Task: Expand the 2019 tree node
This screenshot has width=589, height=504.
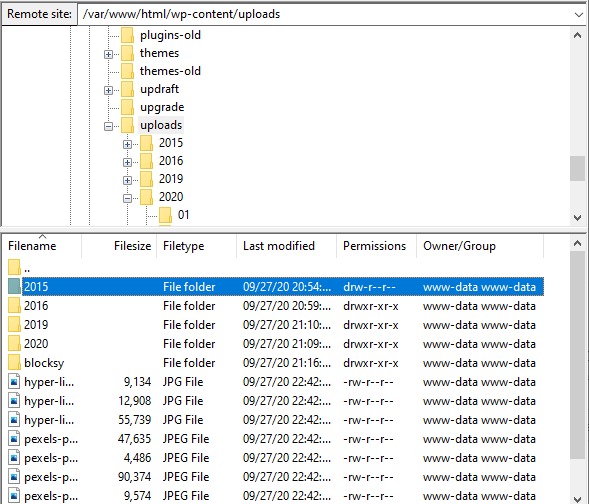Action: point(127,181)
